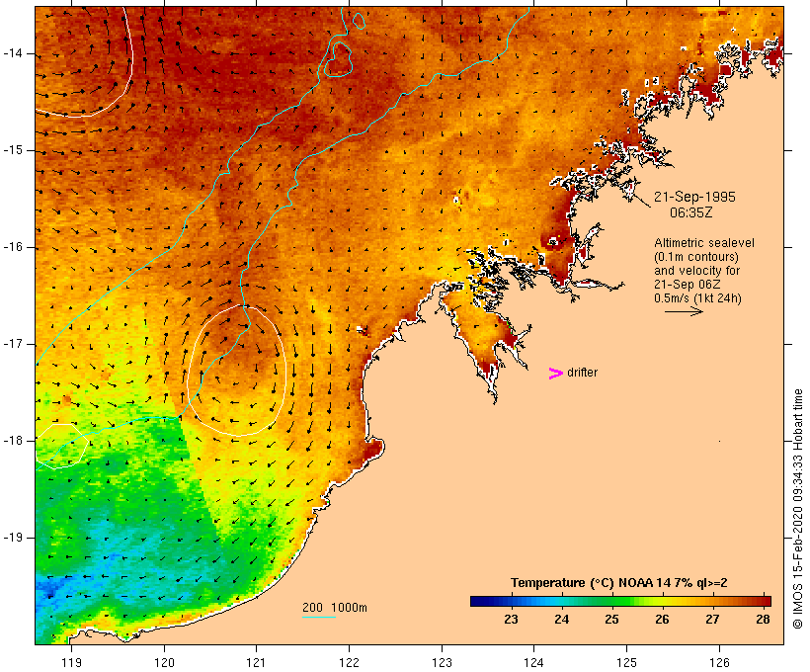Click the '0.5m/s (1kt 24h)' text
Screen dimensions: 810x672
click(697, 298)
